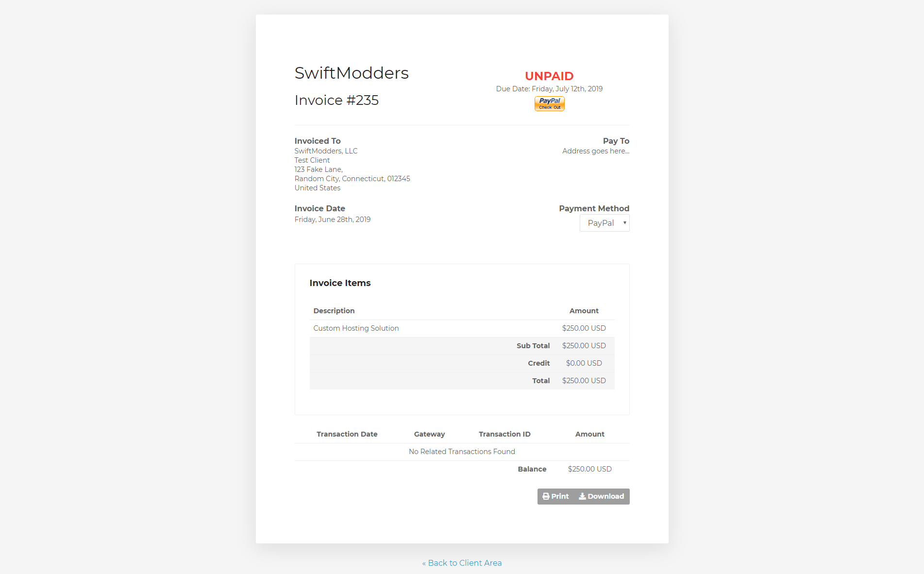Viewport: 924px width, 574px height.
Task: Click the Description column header
Action: click(334, 311)
